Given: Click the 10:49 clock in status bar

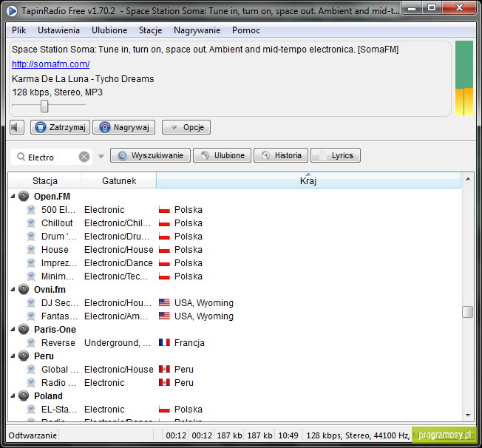Looking at the screenshot, I should [288, 435].
